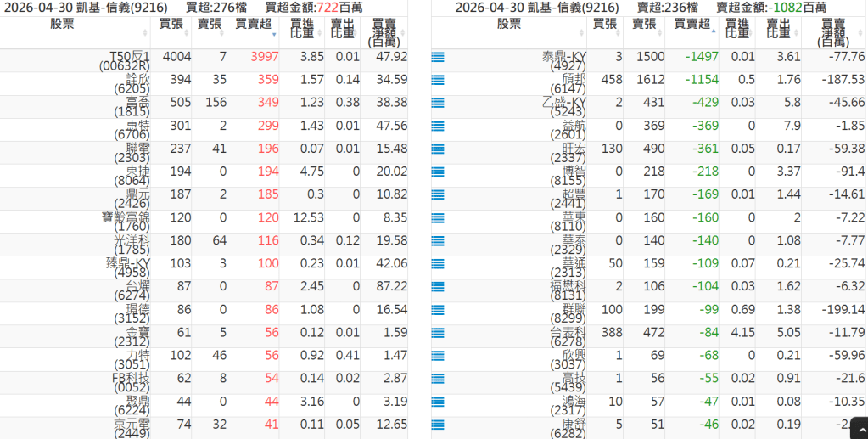Viewport: 868px width, 439px height.
Task: Click the list icon beside 泰鼎-KY (4927)
Action: pyautogui.click(x=438, y=57)
